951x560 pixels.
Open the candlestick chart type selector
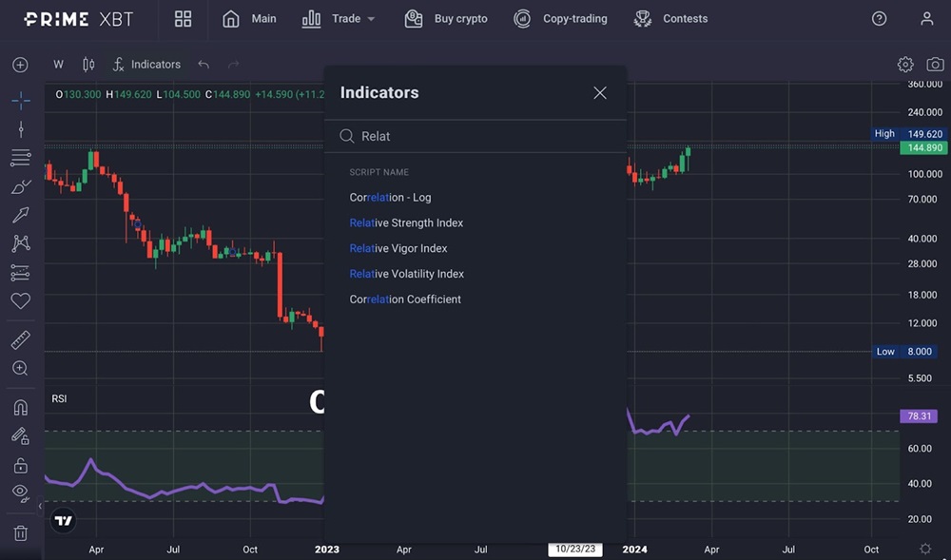point(88,65)
